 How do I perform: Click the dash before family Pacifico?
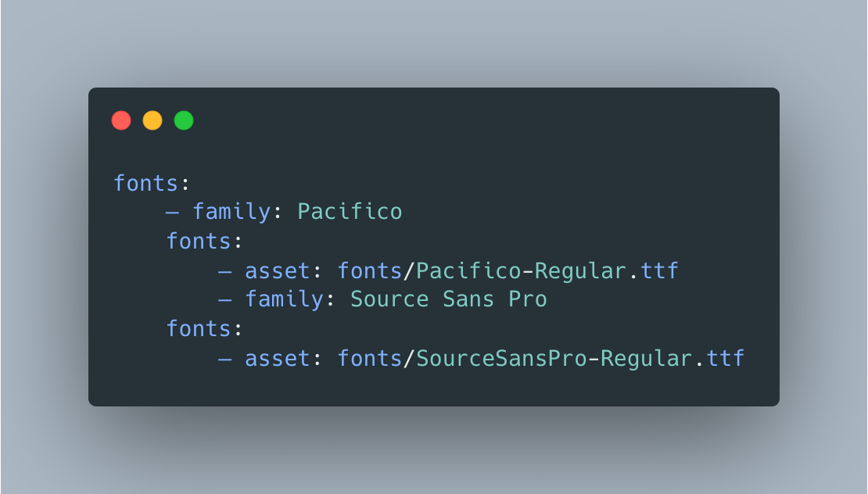172,213
